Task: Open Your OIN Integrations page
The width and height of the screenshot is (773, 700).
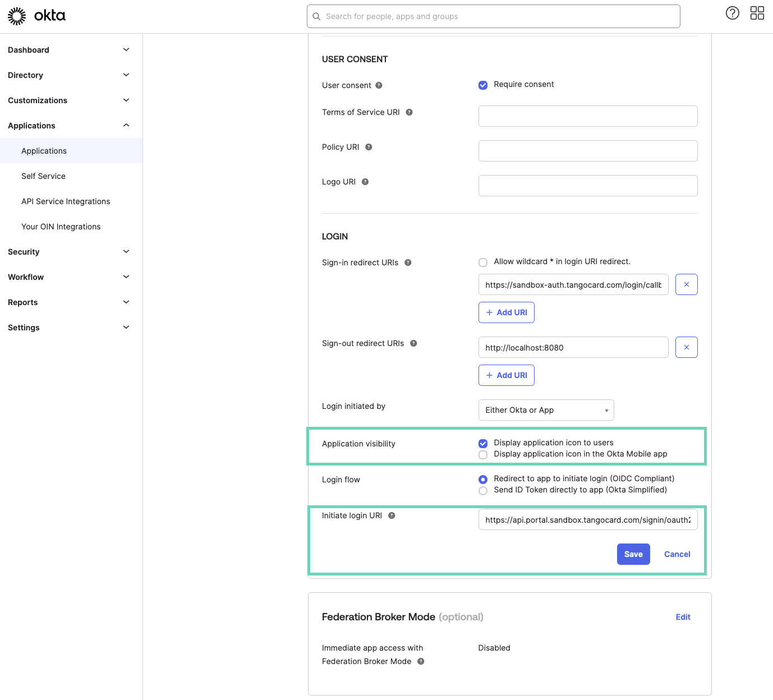Action: point(71,227)
